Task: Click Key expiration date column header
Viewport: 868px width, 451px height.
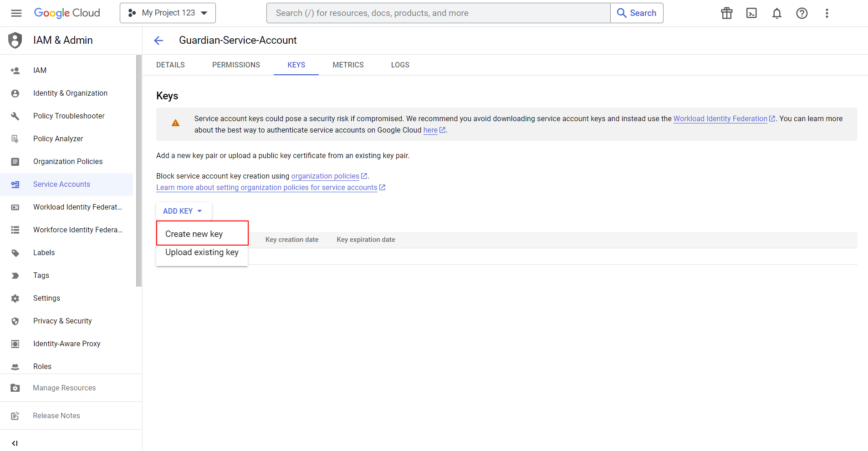Action: [366, 240]
